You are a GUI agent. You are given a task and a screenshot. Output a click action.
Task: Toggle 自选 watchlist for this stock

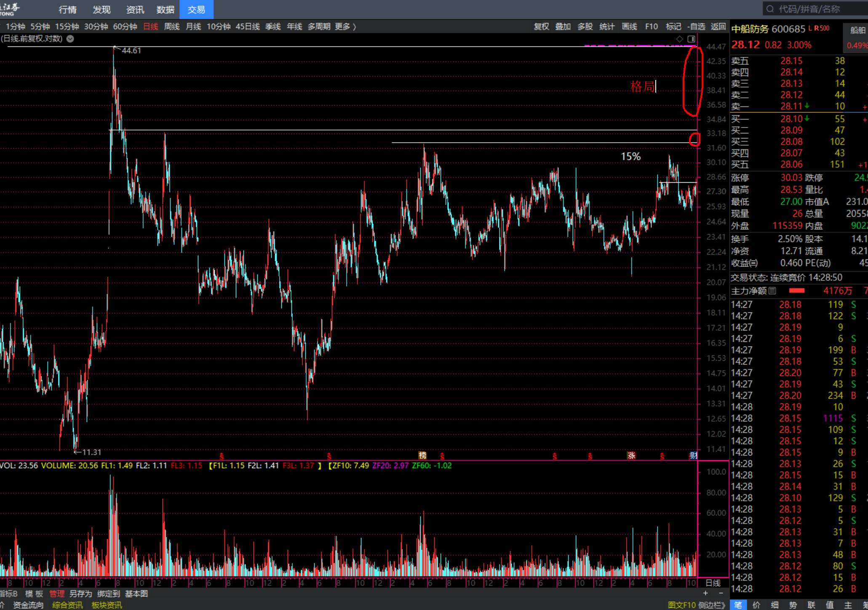(696, 27)
